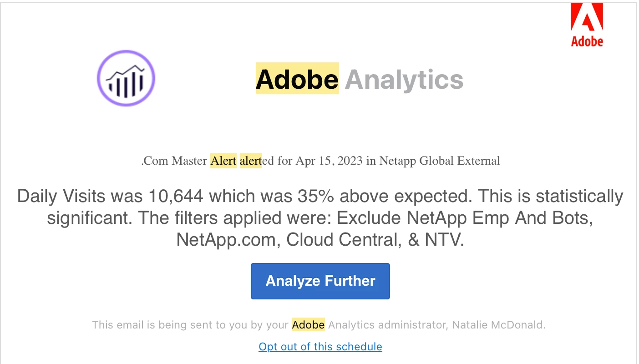Click the Exclude NetApp Emp And Bots filter text
The image size is (639, 364).
coord(464,218)
